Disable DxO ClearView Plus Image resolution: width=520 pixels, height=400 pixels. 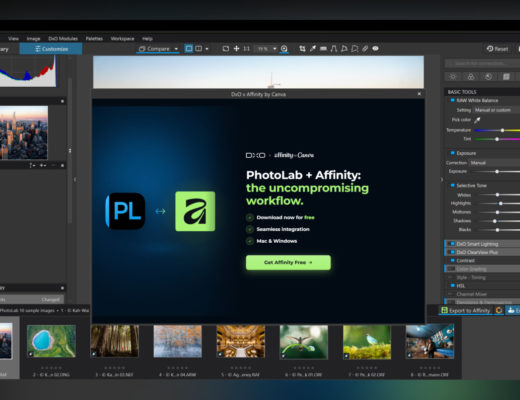point(452,252)
